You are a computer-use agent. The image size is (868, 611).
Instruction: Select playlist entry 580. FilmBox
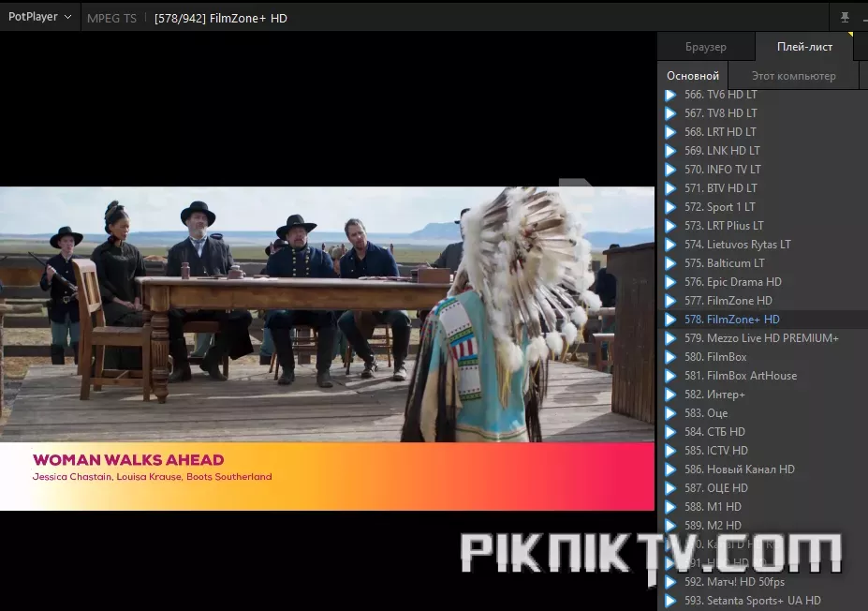tap(715, 357)
